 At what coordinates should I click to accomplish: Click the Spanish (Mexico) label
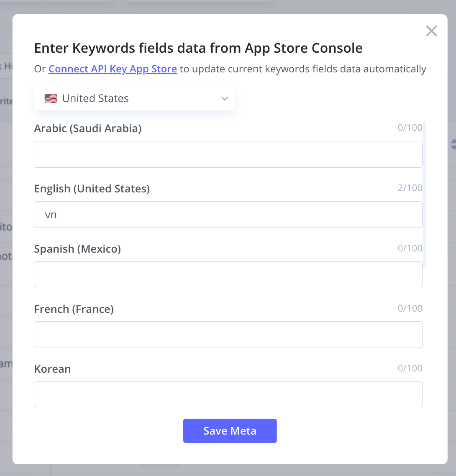click(77, 249)
